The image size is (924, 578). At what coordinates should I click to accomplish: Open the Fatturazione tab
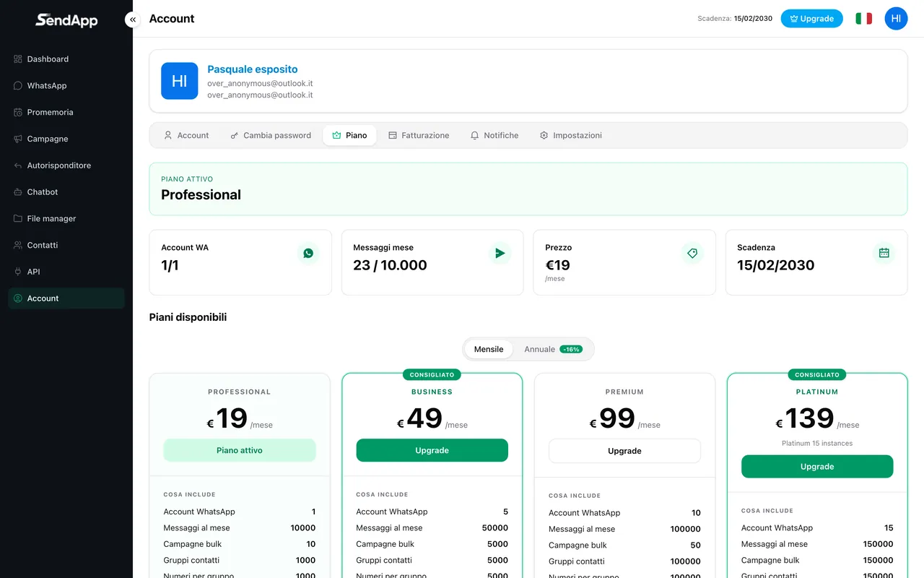(419, 135)
